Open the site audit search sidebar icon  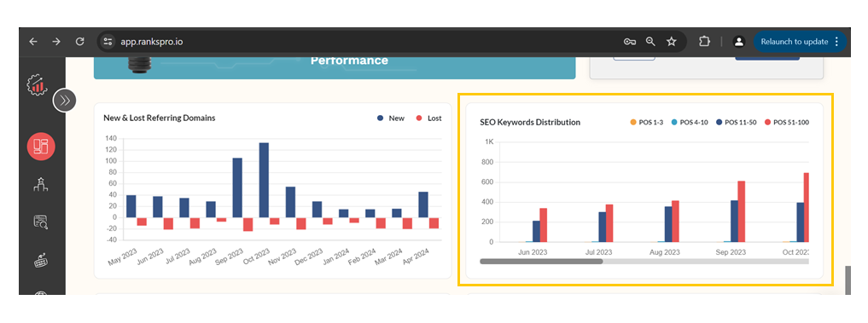click(41, 222)
